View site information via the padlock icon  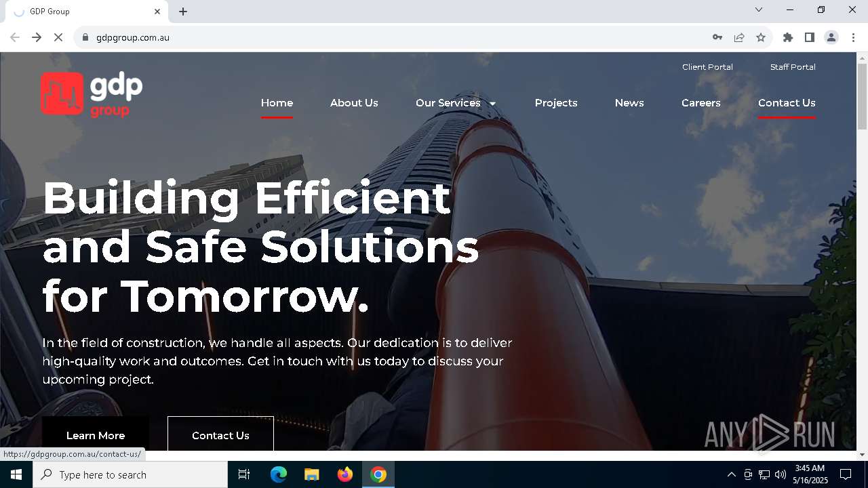[x=85, y=37]
